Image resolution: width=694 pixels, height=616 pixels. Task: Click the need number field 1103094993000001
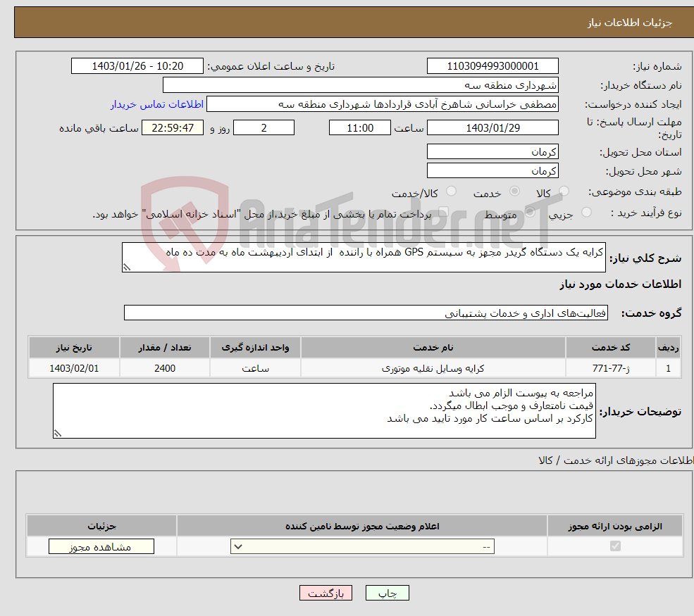coord(492,66)
